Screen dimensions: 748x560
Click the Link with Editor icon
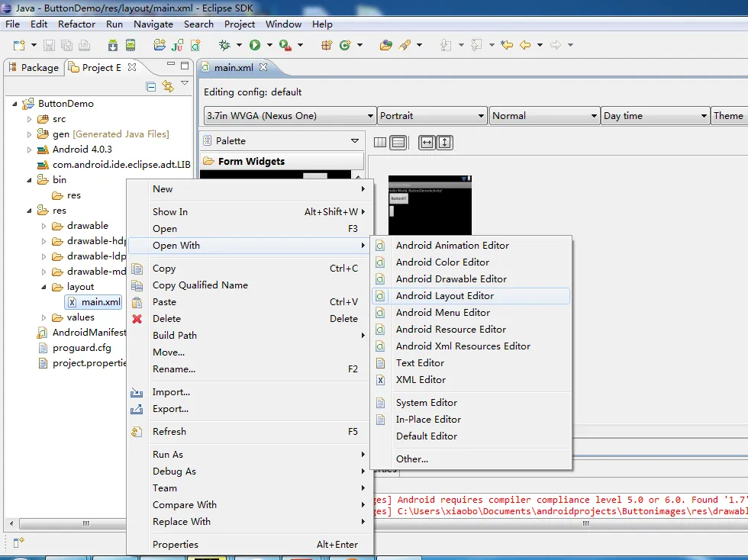point(168,86)
